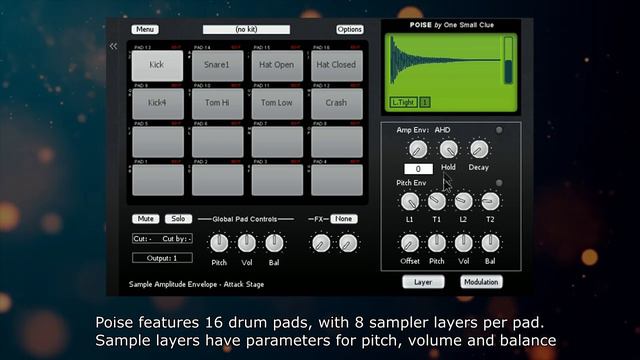Open the (no kit) kit selector
640x360 pixels.
[x=247, y=29]
